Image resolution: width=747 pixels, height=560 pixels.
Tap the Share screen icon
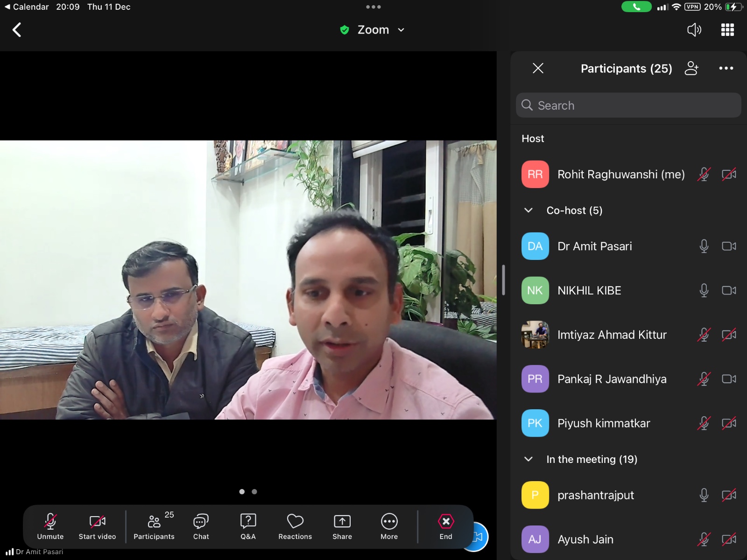point(342,526)
